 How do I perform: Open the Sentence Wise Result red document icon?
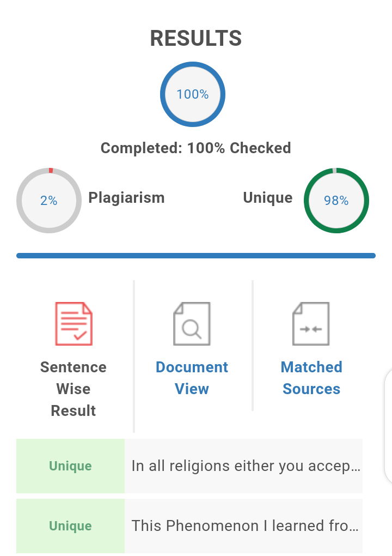73,324
